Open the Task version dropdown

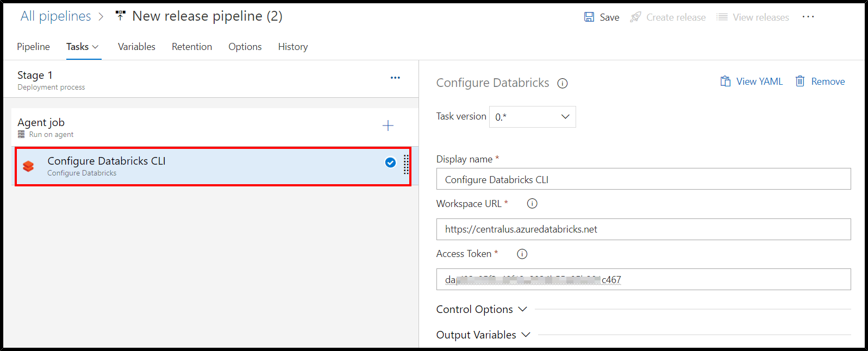pos(532,117)
